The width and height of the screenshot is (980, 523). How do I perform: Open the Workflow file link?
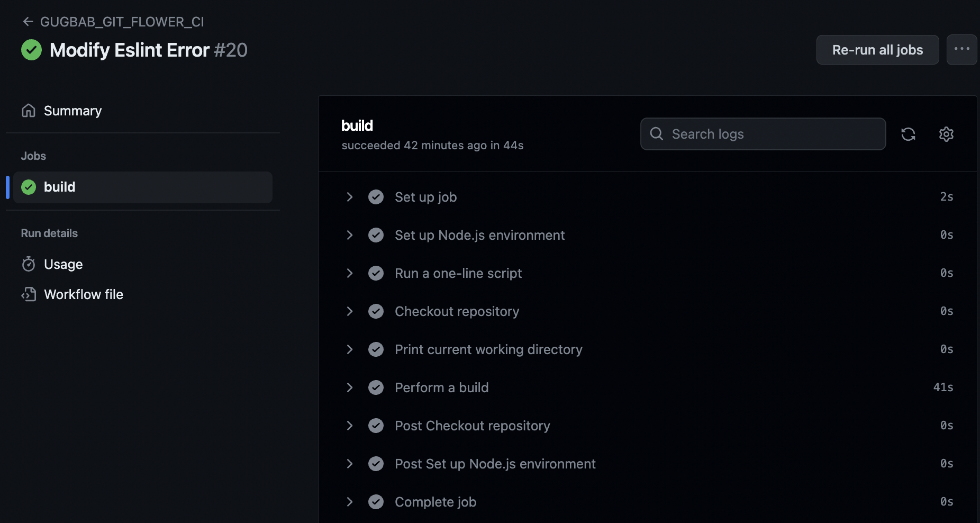(84, 294)
